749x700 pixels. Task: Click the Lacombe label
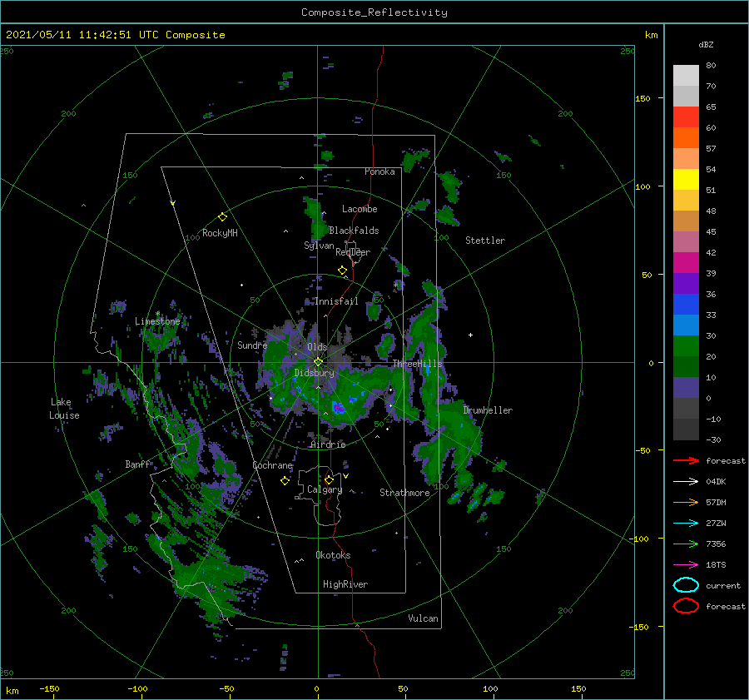point(360,209)
